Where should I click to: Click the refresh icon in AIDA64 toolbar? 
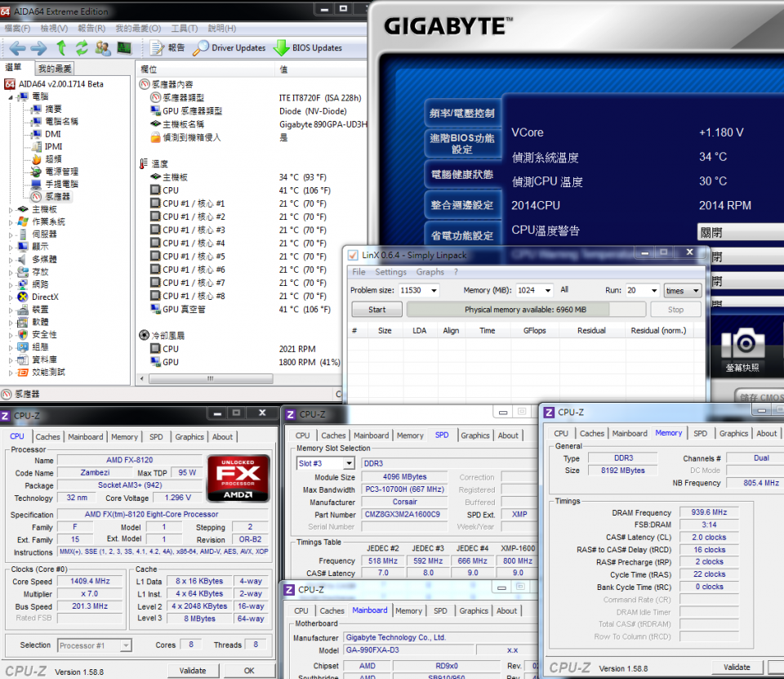pyautogui.click(x=81, y=47)
